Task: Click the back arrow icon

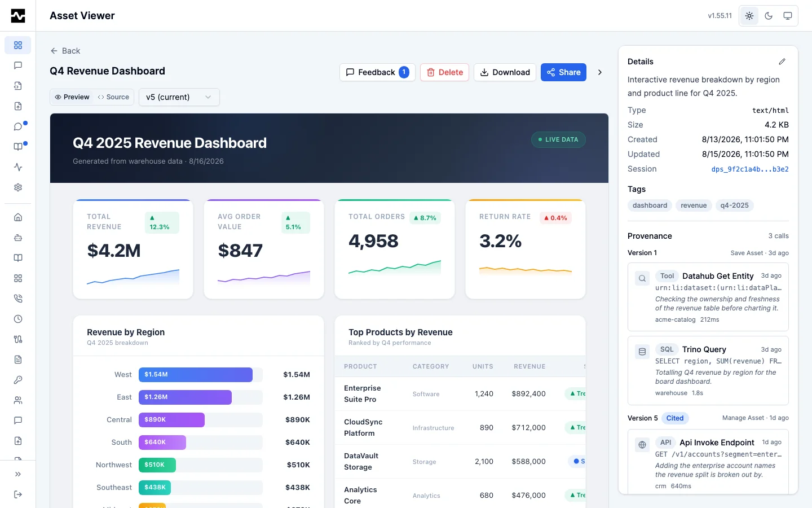Action: pyautogui.click(x=54, y=51)
